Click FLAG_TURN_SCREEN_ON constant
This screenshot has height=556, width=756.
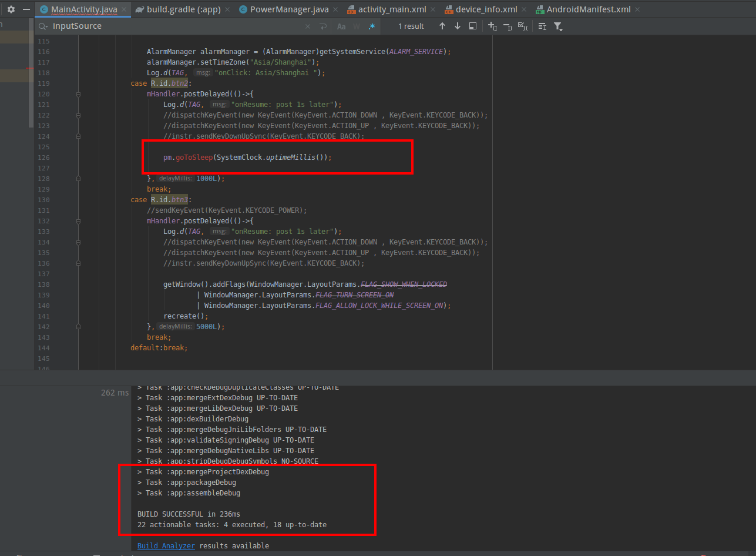(354, 295)
